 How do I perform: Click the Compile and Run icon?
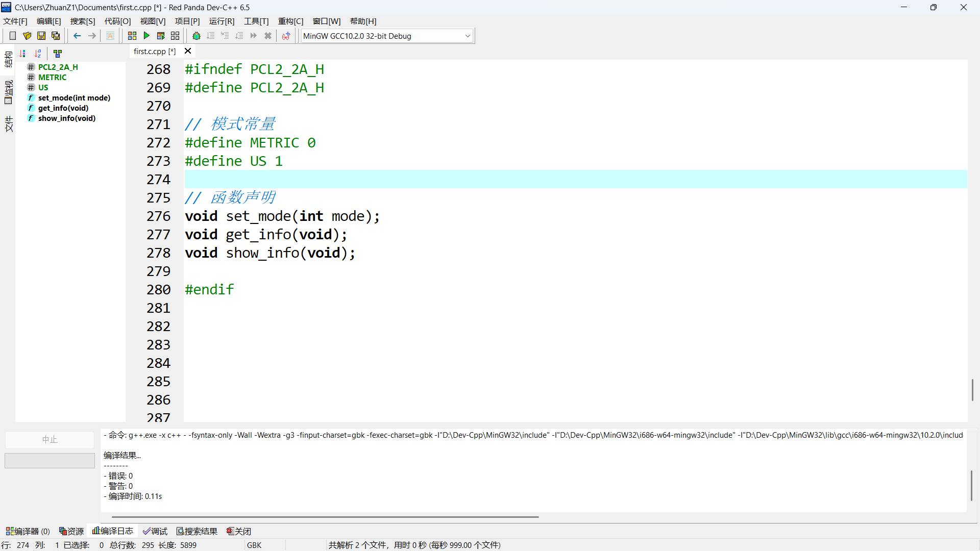click(x=161, y=36)
